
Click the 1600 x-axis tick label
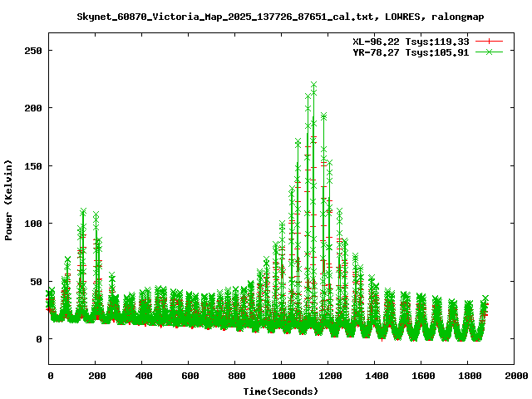coord(423,376)
